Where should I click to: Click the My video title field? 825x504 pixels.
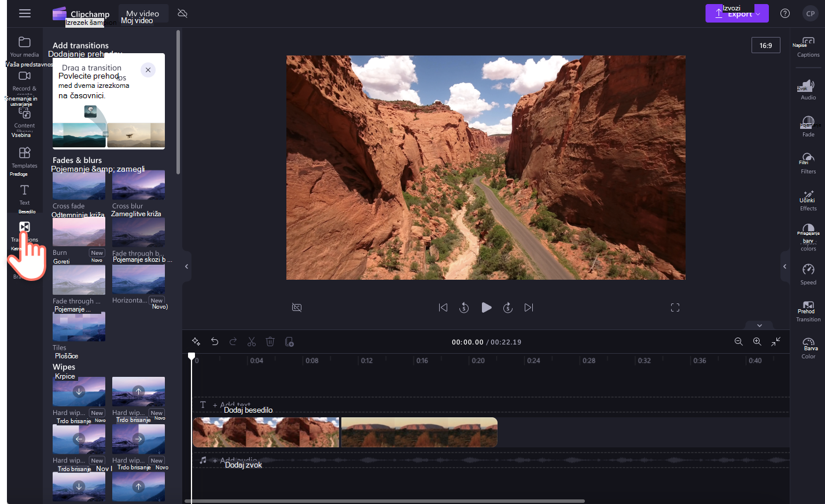pyautogui.click(x=143, y=14)
